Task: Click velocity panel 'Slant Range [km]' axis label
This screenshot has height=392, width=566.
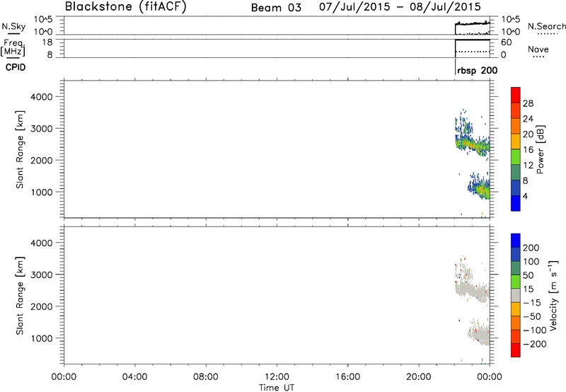Action: (20, 296)
